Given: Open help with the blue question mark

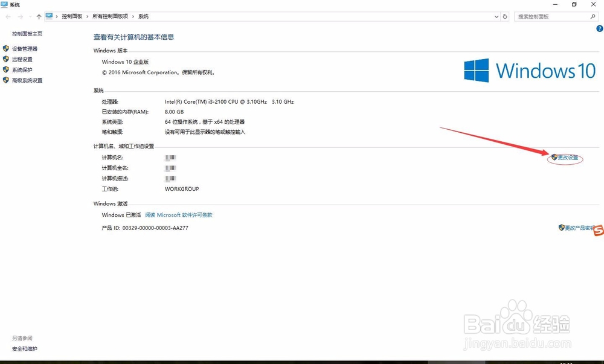Looking at the screenshot, I should (599, 28).
